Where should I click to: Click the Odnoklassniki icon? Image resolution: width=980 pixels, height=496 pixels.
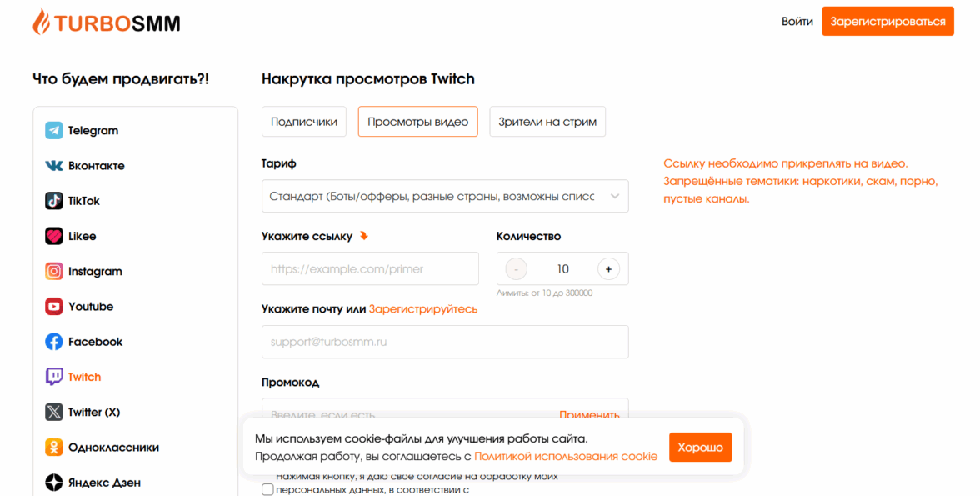54,448
